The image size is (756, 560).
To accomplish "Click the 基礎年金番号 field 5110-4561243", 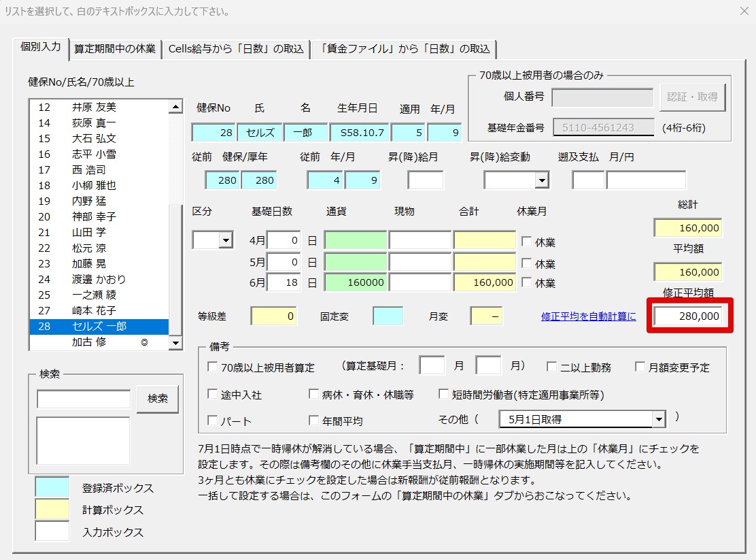I will (603, 127).
